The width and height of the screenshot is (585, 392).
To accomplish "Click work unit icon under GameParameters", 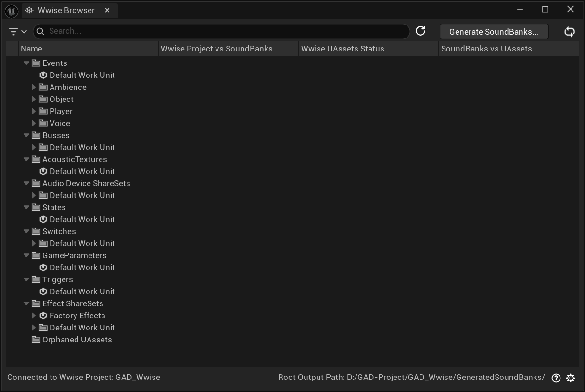I will tap(43, 267).
